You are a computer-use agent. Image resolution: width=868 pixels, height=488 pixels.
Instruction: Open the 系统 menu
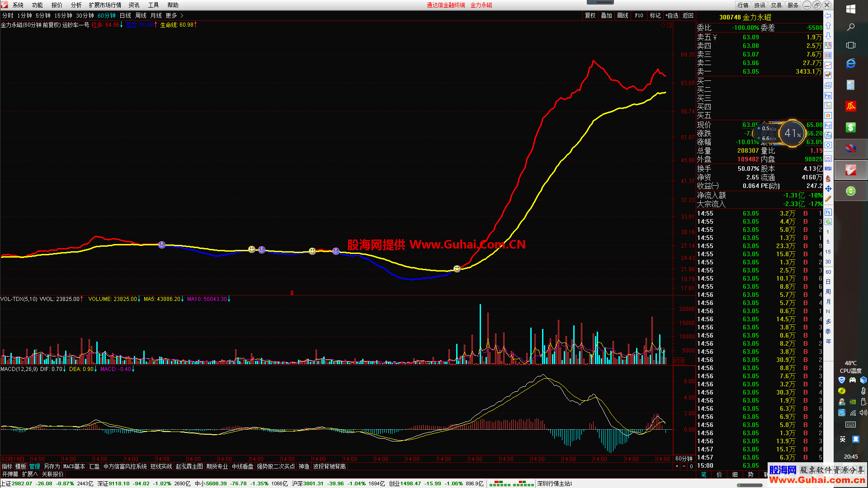(x=18, y=5)
